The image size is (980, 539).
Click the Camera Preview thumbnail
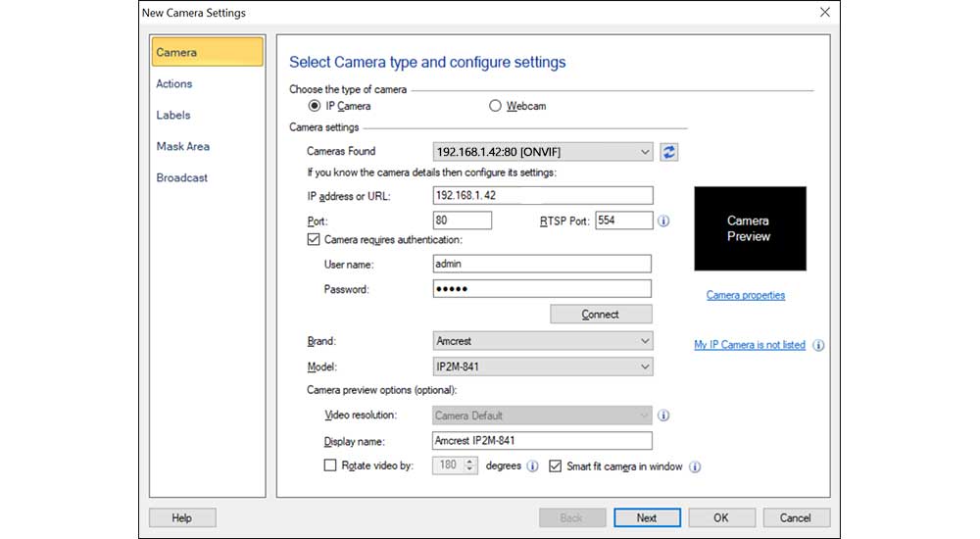click(x=750, y=228)
